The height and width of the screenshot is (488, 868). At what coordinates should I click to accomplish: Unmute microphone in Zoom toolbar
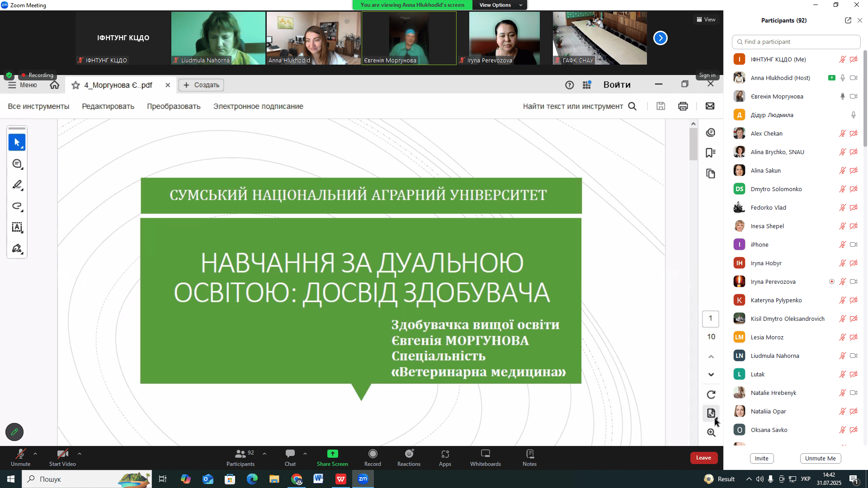pyautogui.click(x=20, y=458)
